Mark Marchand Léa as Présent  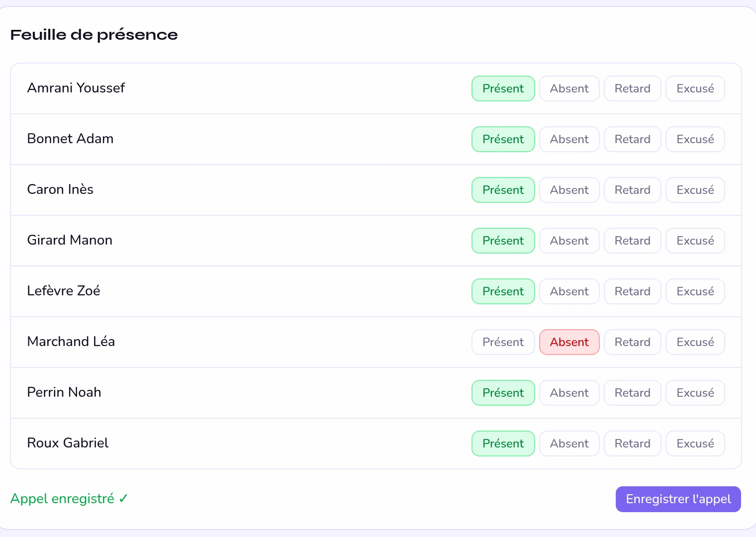(x=503, y=342)
